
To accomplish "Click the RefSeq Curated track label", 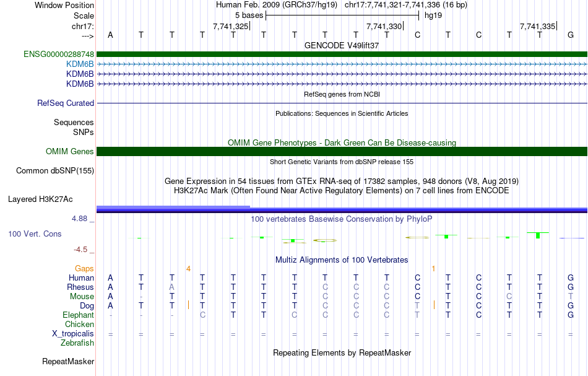I will click(x=65, y=103).
